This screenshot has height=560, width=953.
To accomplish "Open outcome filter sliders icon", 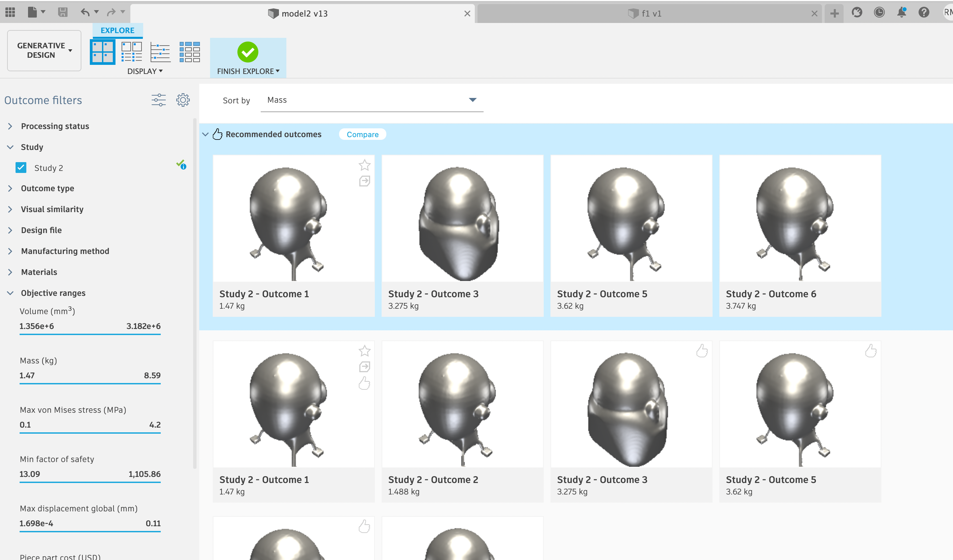I will (158, 100).
